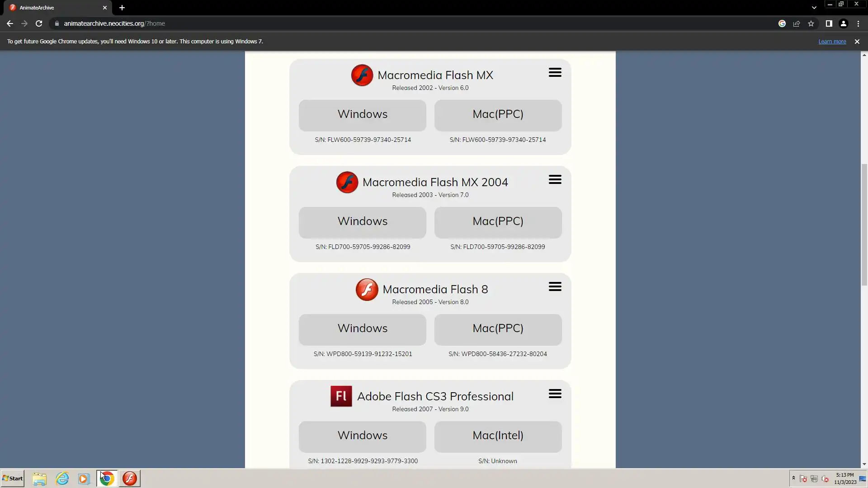868x488 pixels.
Task: Open hamburger menu for Macromedia Flash 8
Action: tap(555, 287)
